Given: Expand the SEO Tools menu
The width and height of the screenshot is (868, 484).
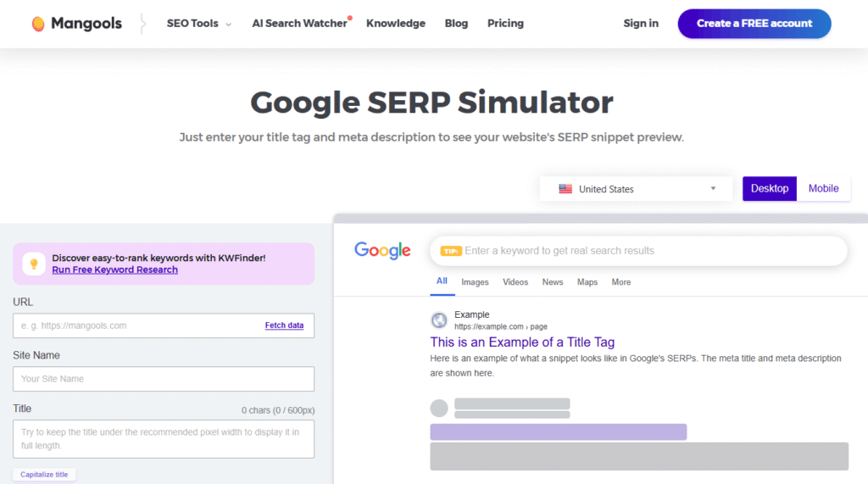Looking at the screenshot, I should coord(198,24).
